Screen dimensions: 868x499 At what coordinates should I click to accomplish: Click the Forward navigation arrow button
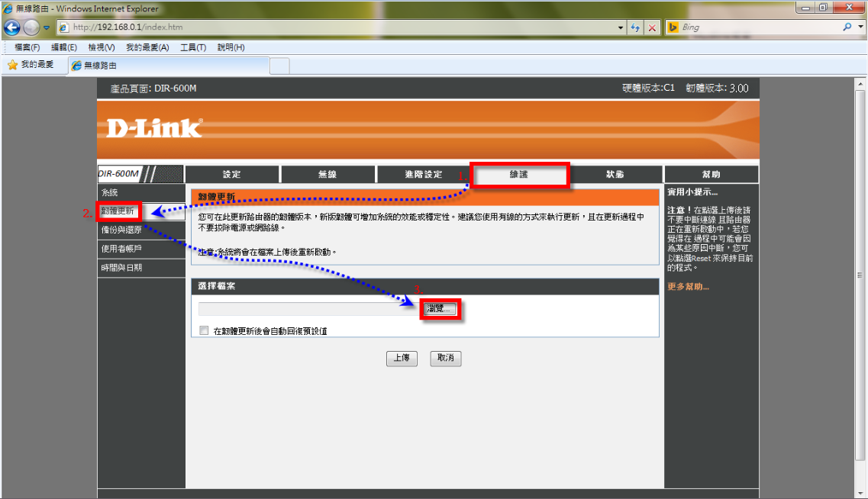(31, 27)
